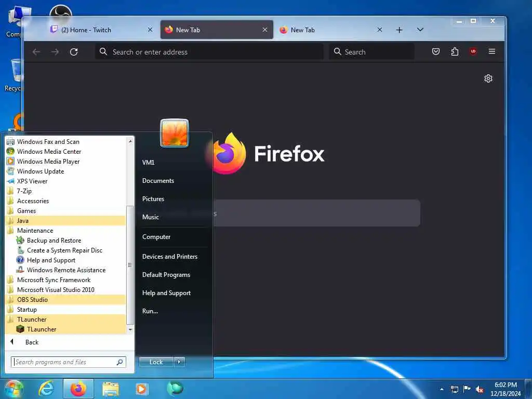This screenshot has width=532, height=399.
Task: Open Internet Explorer from taskbar
Action: click(46, 389)
